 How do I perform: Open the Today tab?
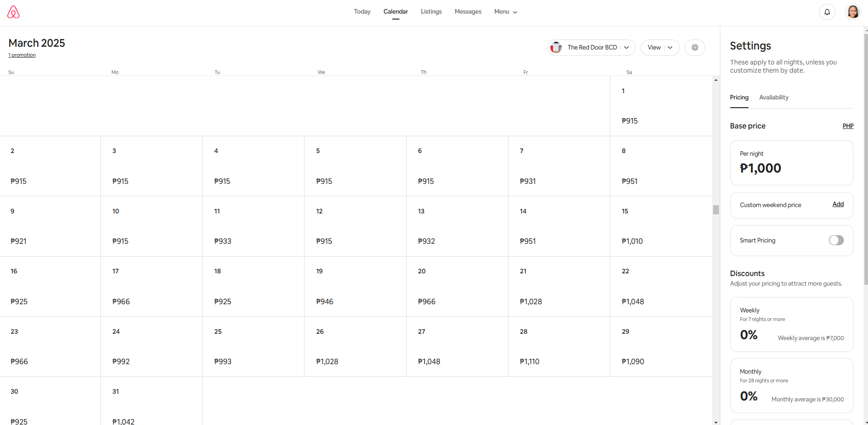point(362,12)
